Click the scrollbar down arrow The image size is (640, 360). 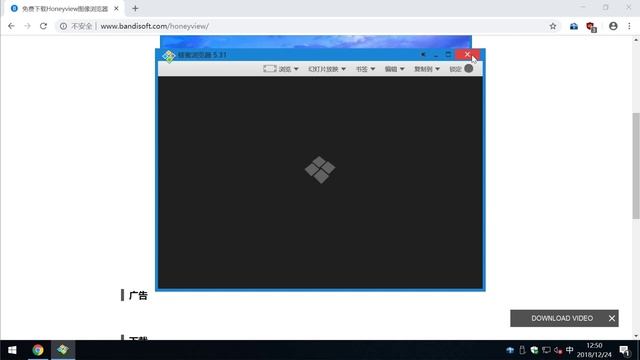636,336
